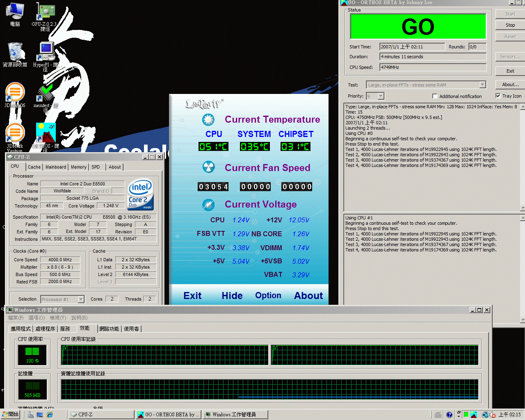525x420 pixels.
Task: Click the Duration field in ORTHOS
Action: click(x=433, y=57)
